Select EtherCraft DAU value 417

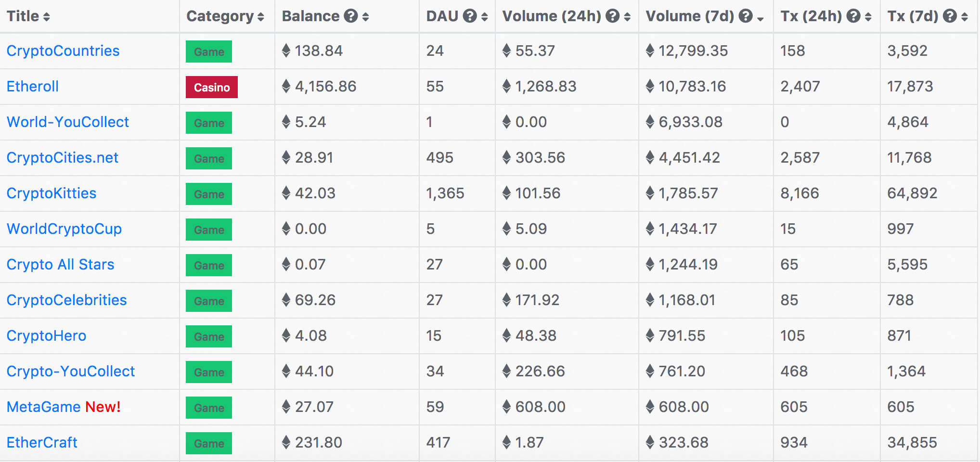pyautogui.click(x=438, y=442)
